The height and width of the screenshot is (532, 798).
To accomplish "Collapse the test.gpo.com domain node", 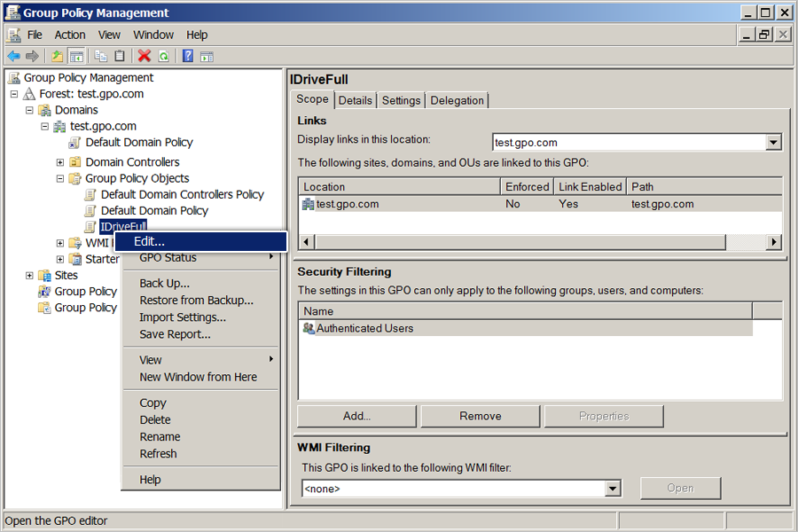I will tap(45, 127).
